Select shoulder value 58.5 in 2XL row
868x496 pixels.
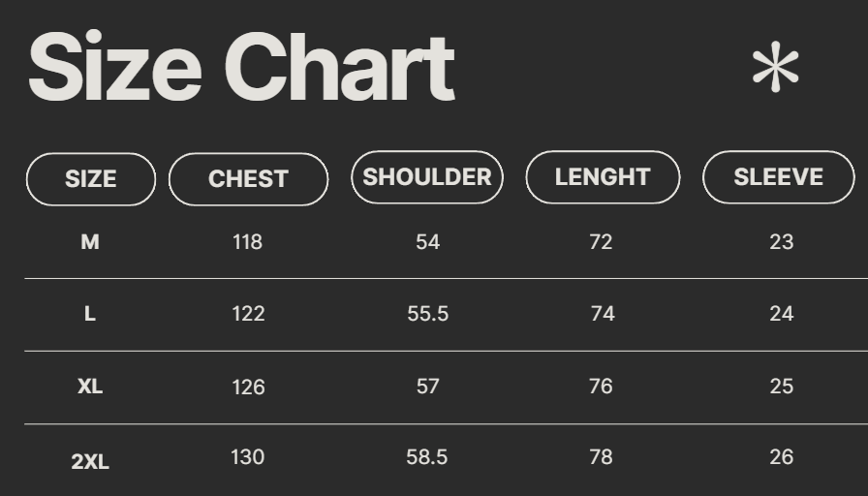click(427, 457)
